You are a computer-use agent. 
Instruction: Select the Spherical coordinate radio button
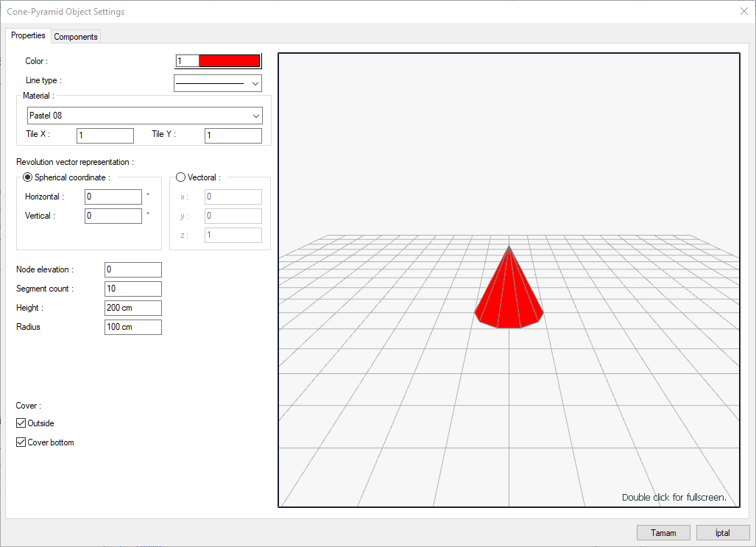tap(28, 177)
